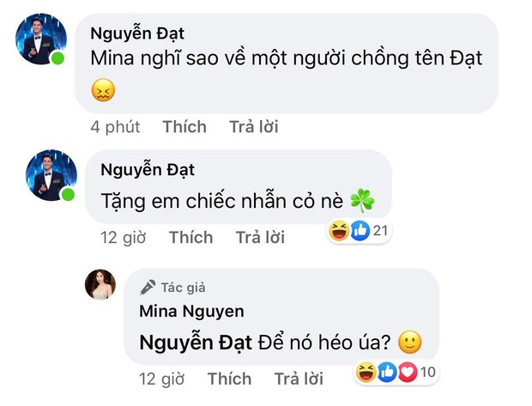Click the pencil author icon beside Tác giả
The height and width of the screenshot is (406, 532).
[148, 288]
